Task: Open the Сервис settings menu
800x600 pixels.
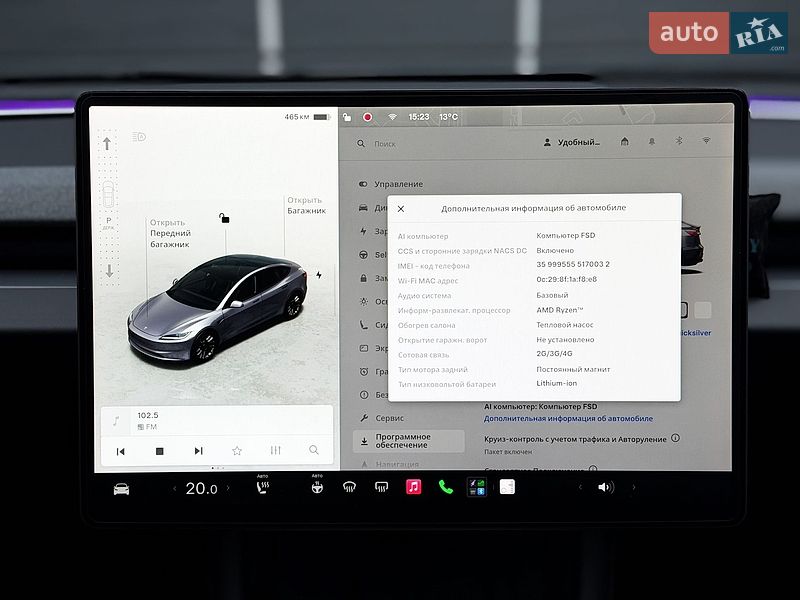Action: click(382, 418)
